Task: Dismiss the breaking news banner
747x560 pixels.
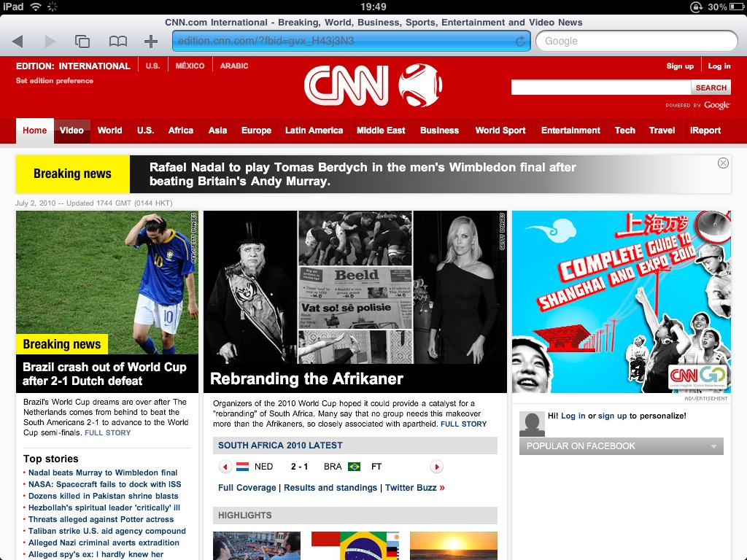Action: [723, 163]
